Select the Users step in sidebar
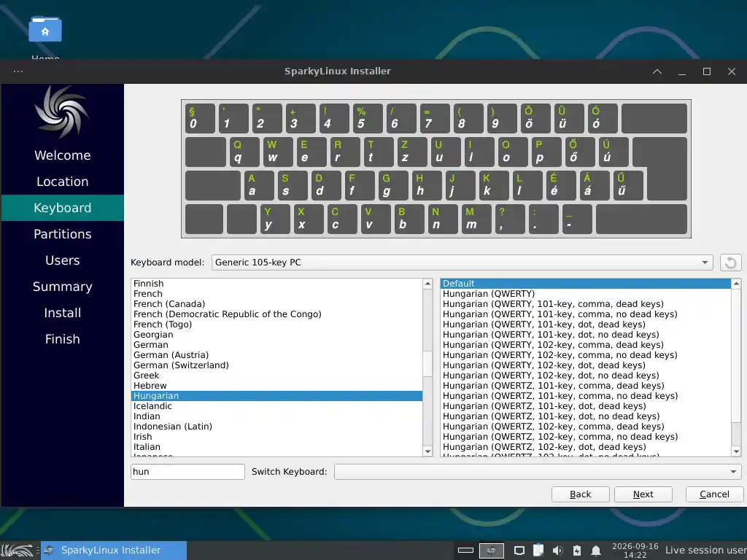The image size is (747, 560). (63, 260)
